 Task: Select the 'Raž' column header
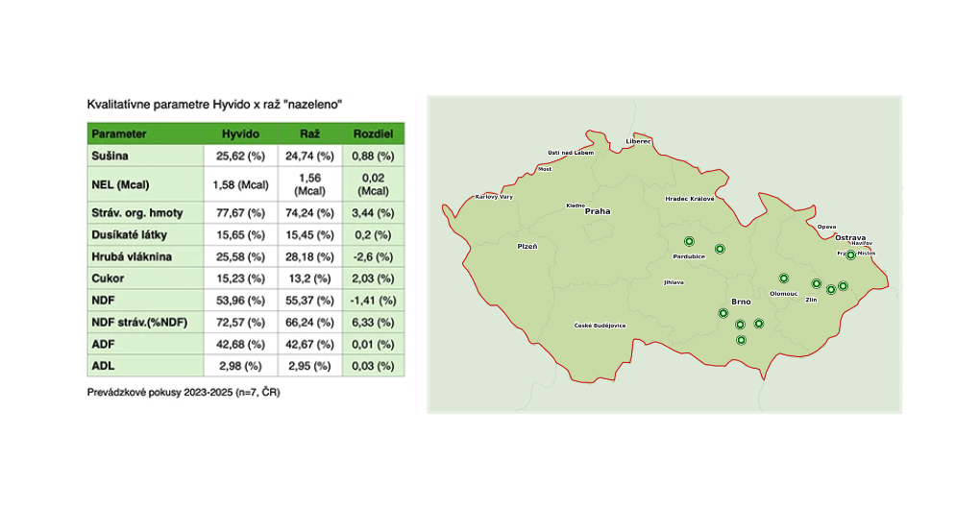point(310,133)
